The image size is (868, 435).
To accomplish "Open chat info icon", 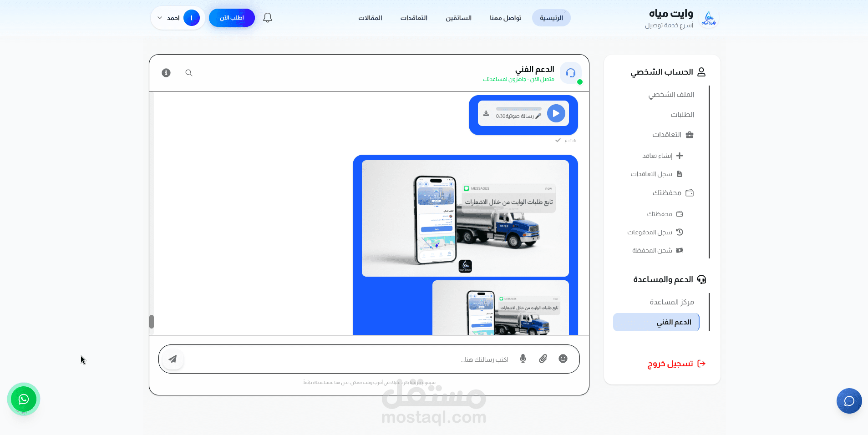I will [166, 73].
